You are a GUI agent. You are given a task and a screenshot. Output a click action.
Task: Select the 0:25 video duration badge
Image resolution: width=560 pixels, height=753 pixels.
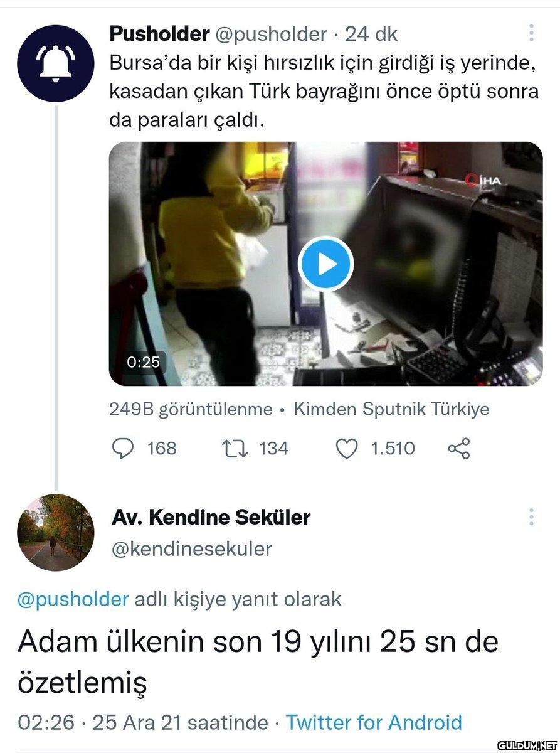(143, 362)
